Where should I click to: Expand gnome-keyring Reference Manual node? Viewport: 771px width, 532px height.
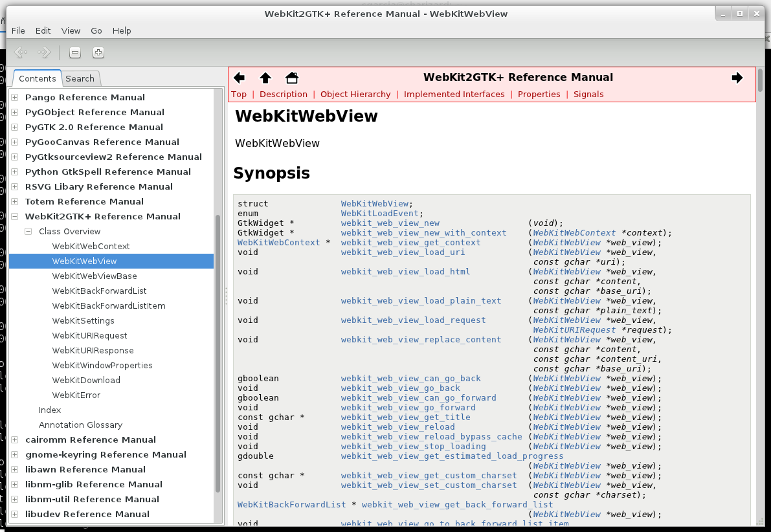(x=15, y=454)
